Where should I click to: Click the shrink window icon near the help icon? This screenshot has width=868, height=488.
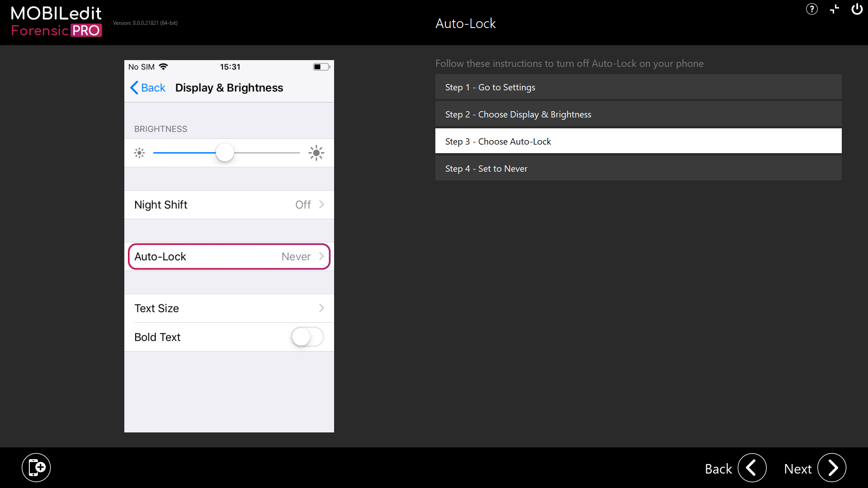[x=835, y=9]
